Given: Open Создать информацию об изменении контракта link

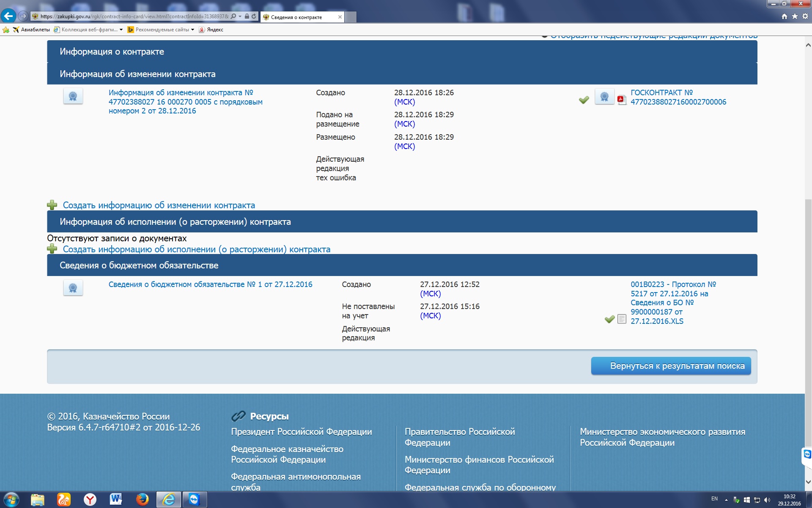Looking at the screenshot, I should point(159,205).
